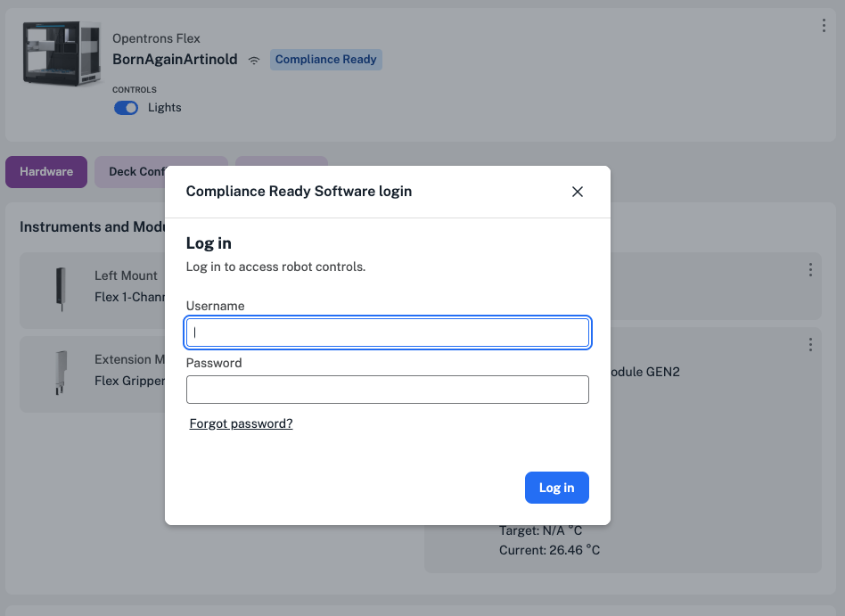Submit with the blue Log in button
The image size is (845, 616).
(557, 488)
